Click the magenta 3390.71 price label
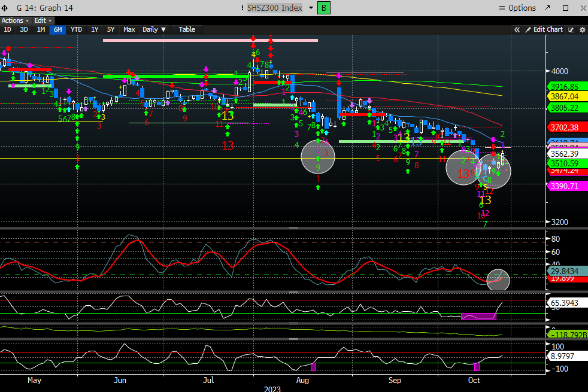Viewport: 588px width, 392px height. (x=563, y=187)
